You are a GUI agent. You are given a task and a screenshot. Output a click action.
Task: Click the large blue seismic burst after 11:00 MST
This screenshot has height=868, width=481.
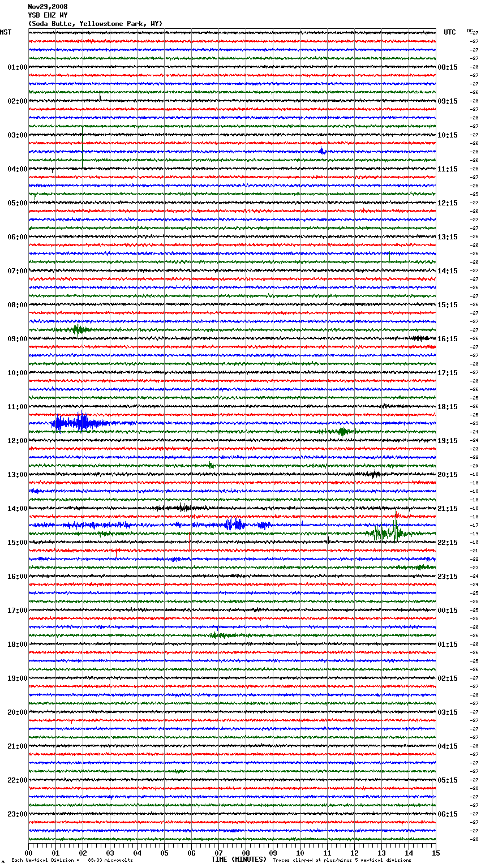point(79,423)
